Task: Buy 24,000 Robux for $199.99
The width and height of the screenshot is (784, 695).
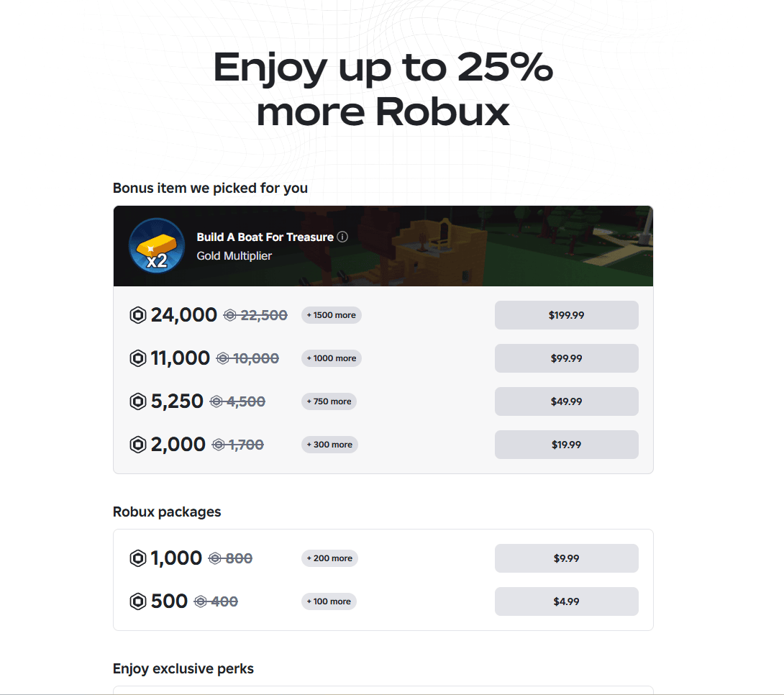Action: coord(566,315)
